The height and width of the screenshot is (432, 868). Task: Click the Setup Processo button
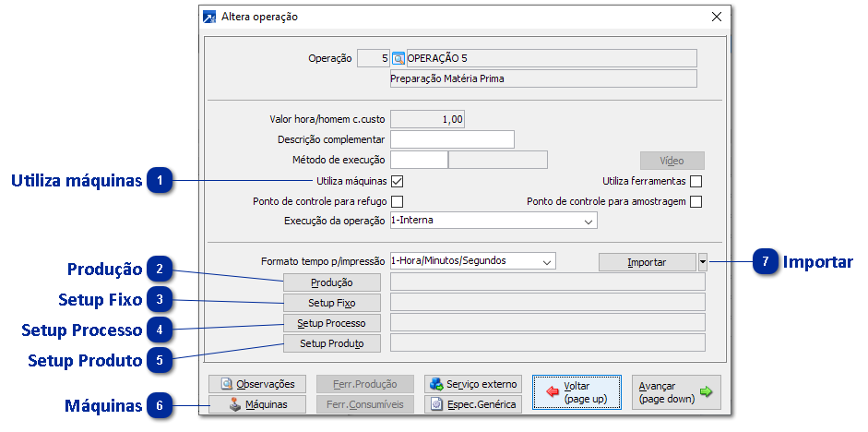tap(332, 323)
